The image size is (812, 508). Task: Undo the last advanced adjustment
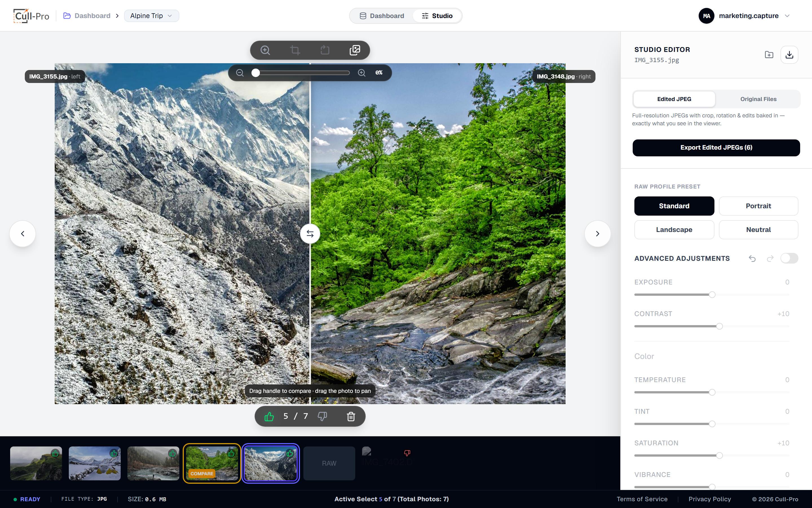752,258
